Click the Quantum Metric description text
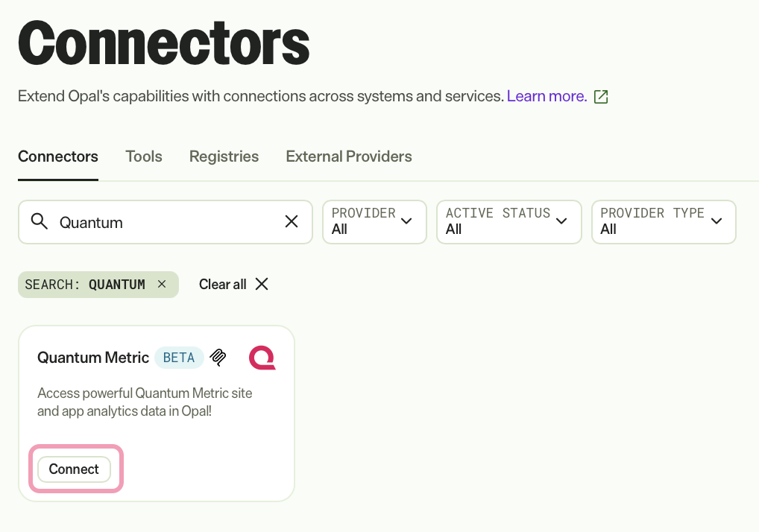Viewport: 759px width, 532px height. pyautogui.click(x=145, y=402)
